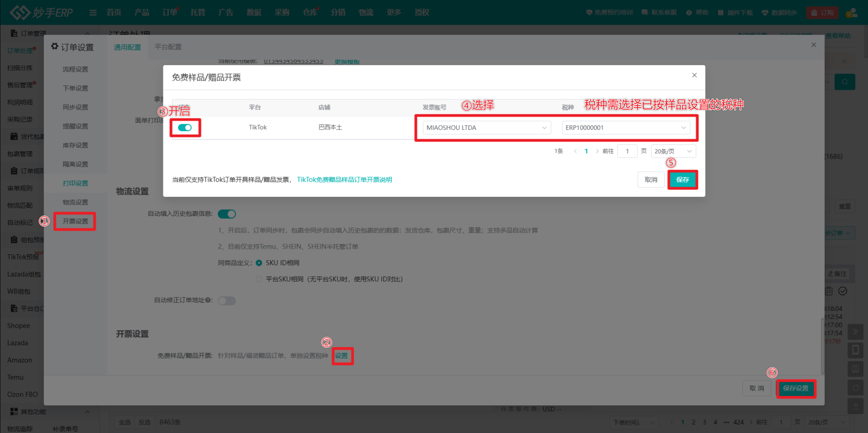The height and width of the screenshot is (433, 868).
Task: Click the clipboard checklist icon under 备注
Action: click(829, 291)
